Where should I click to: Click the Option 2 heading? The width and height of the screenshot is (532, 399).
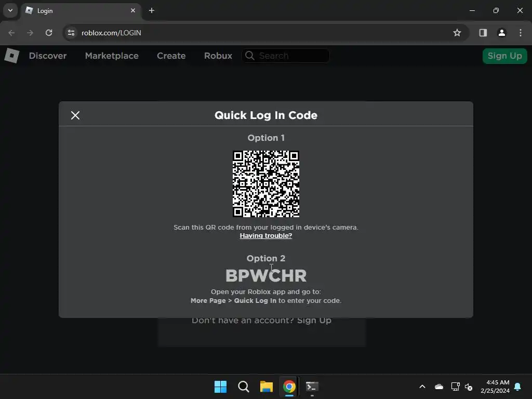[x=266, y=258]
